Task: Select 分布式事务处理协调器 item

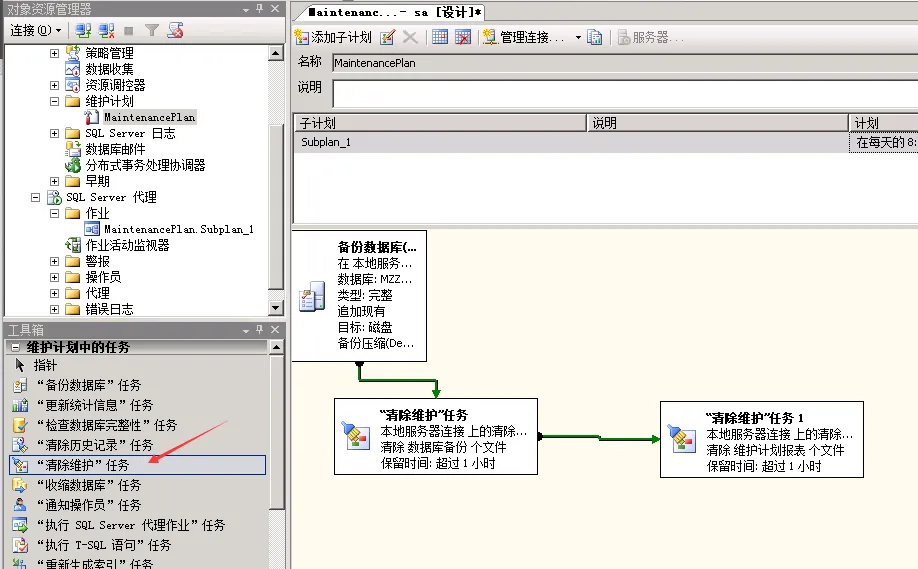Action: coord(145,165)
